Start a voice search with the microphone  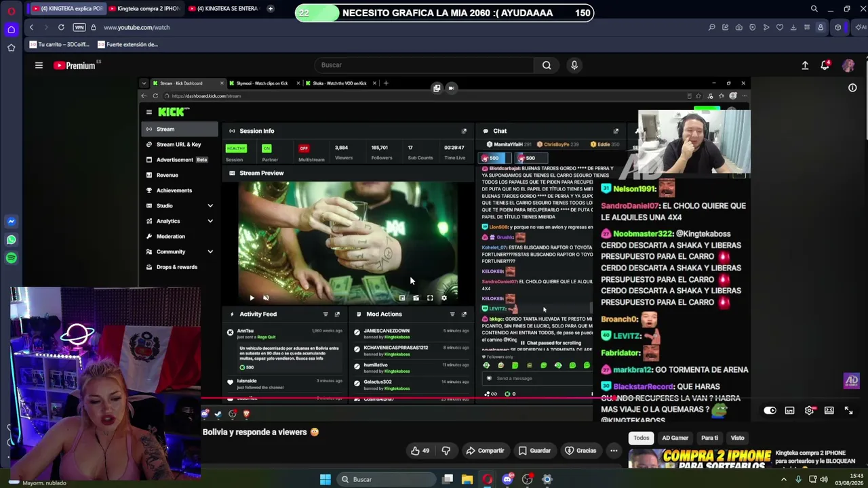tap(574, 65)
